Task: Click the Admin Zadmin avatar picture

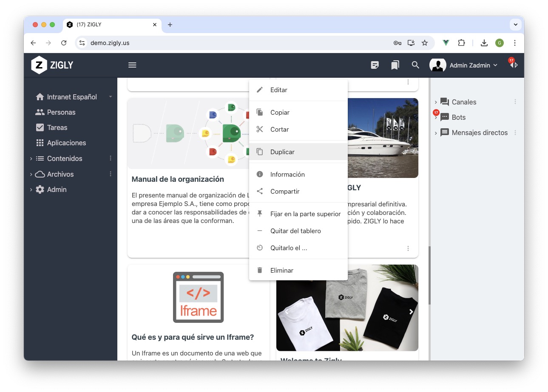Action: click(x=437, y=65)
